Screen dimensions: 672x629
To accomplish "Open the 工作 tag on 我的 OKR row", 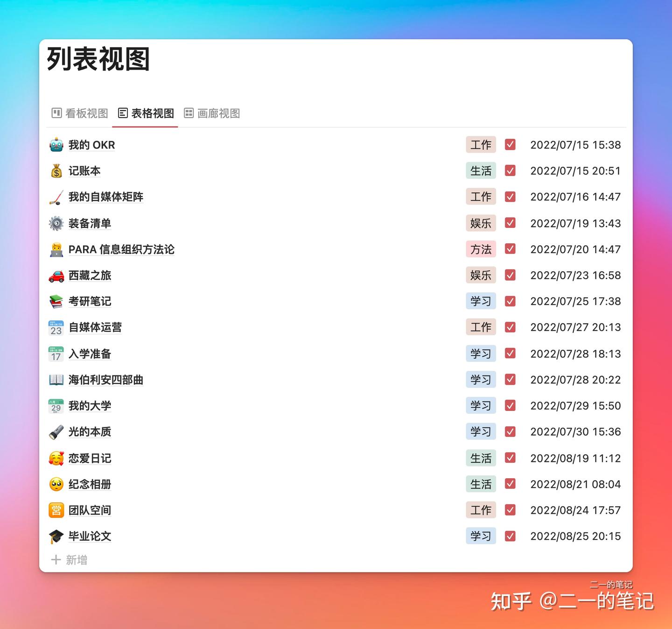I will (x=481, y=145).
